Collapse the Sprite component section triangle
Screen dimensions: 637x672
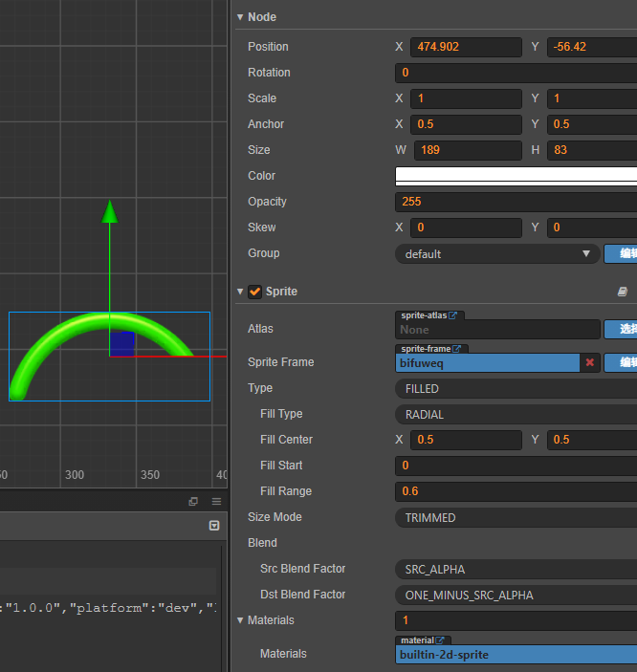coord(240,292)
